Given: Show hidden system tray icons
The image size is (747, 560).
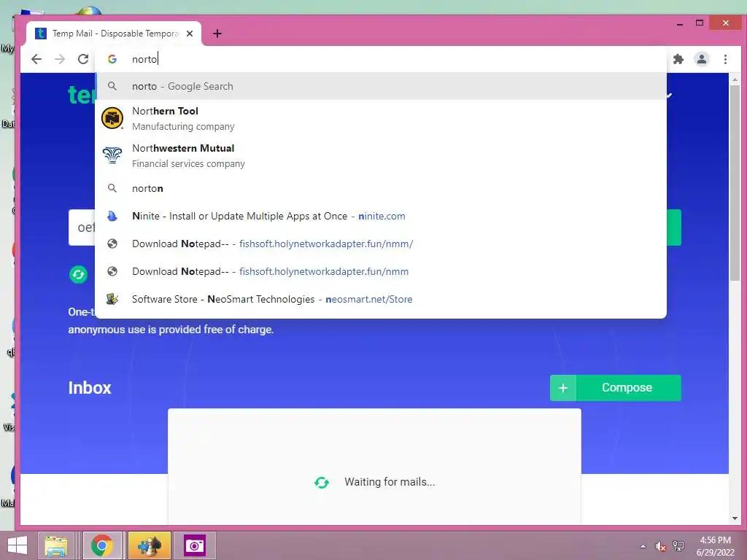Looking at the screenshot, I should tap(643, 545).
